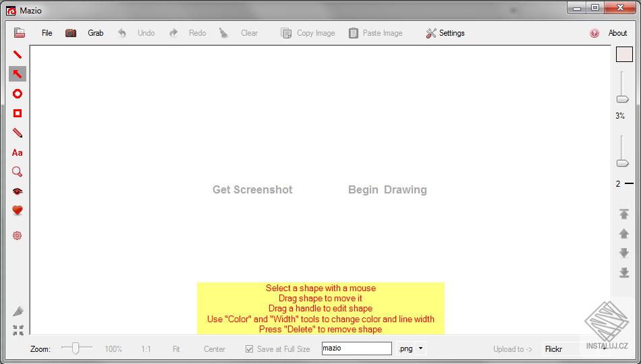Click the Redo arrow icon
This screenshot has width=641, height=364.
173,33
